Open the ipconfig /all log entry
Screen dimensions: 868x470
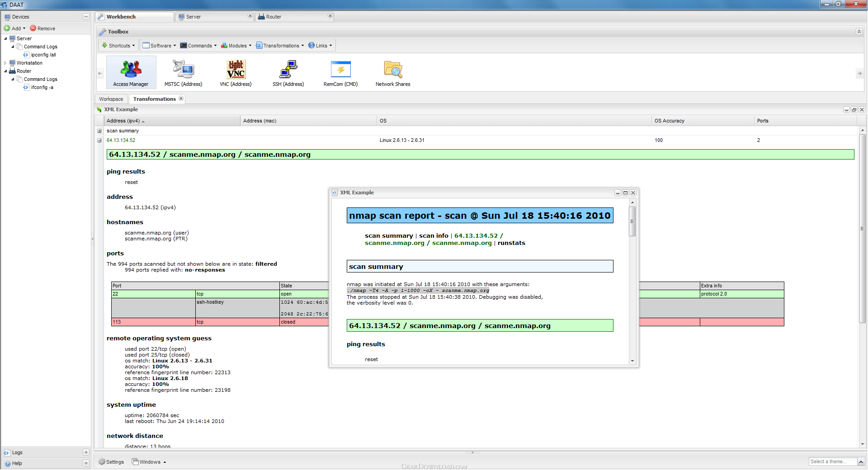pyautogui.click(x=43, y=55)
